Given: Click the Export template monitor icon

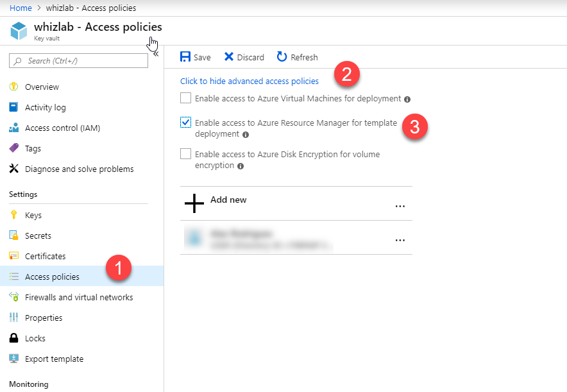Looking at the screenshot, I should (13, 359).
